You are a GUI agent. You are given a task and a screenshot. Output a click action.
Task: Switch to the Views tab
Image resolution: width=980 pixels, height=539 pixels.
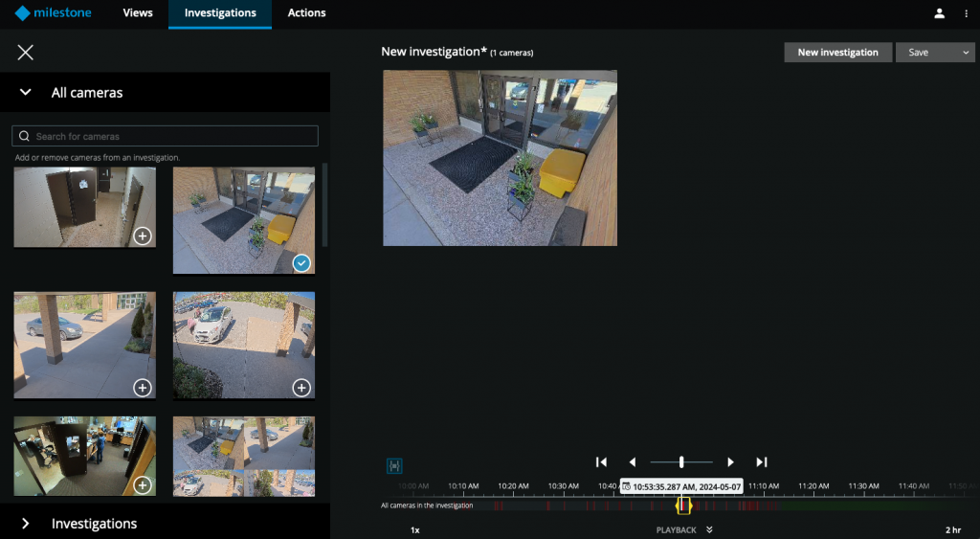(x=138, y=13)
